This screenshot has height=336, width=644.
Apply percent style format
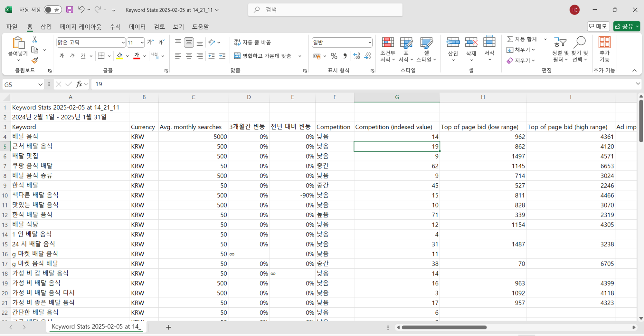[x=334, y=56]
